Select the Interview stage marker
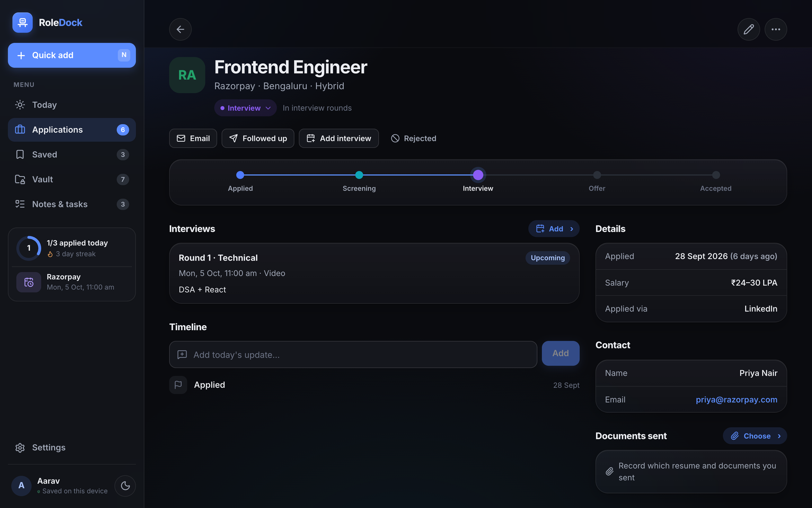The height and width of the screenshot is (508, 812). coord(478,175)
